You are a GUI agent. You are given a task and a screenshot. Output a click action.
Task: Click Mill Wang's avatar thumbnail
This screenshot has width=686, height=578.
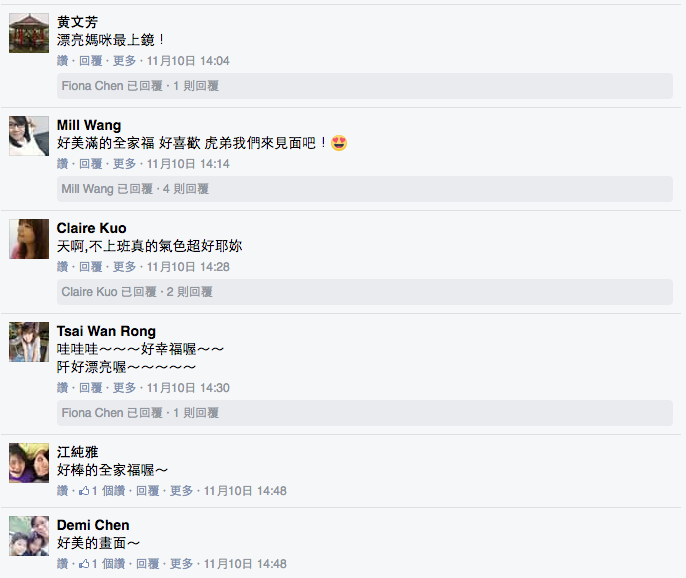(x=29, y=136)
